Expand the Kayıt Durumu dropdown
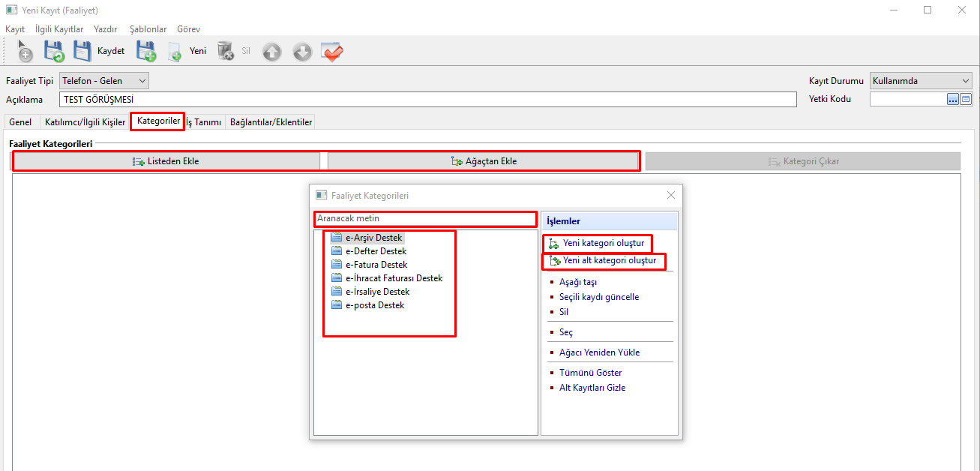The width and height of the screenshot is (980, 471). pos(920,81)
